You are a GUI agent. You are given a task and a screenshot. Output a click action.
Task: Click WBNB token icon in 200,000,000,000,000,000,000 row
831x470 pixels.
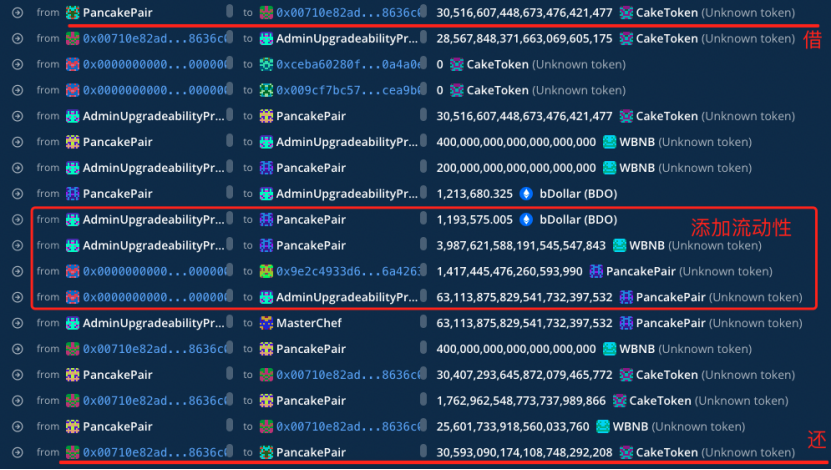pos(609,168)
